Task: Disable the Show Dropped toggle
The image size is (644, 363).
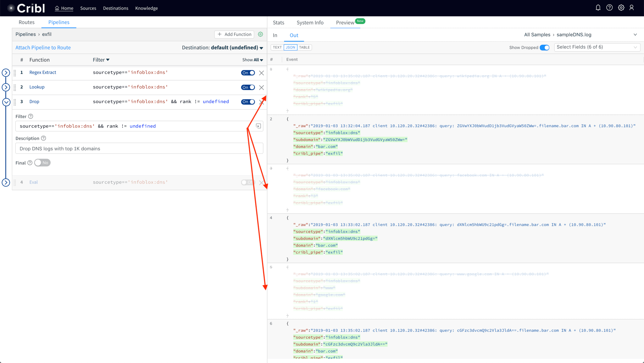Action: [x=544, y=48]
